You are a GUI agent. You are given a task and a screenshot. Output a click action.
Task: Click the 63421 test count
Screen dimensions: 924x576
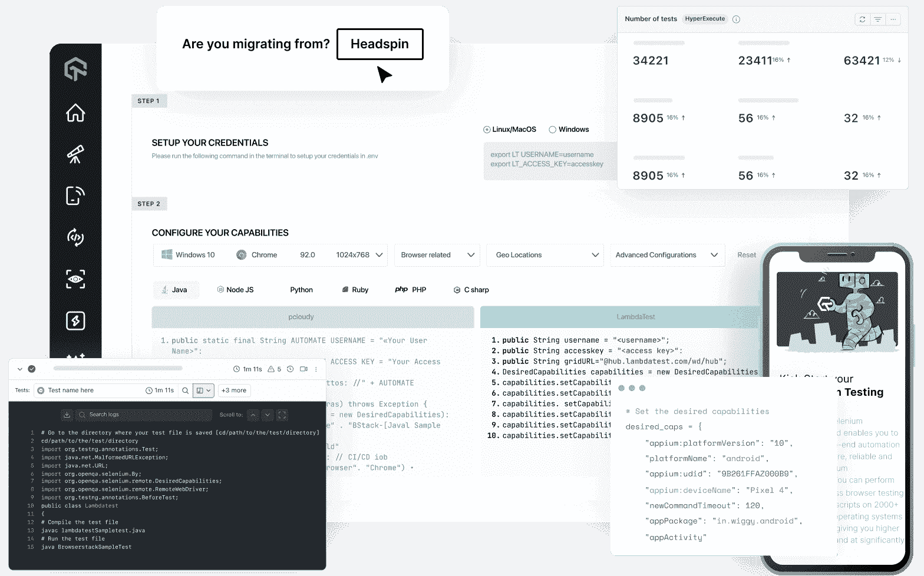point(862,61)
